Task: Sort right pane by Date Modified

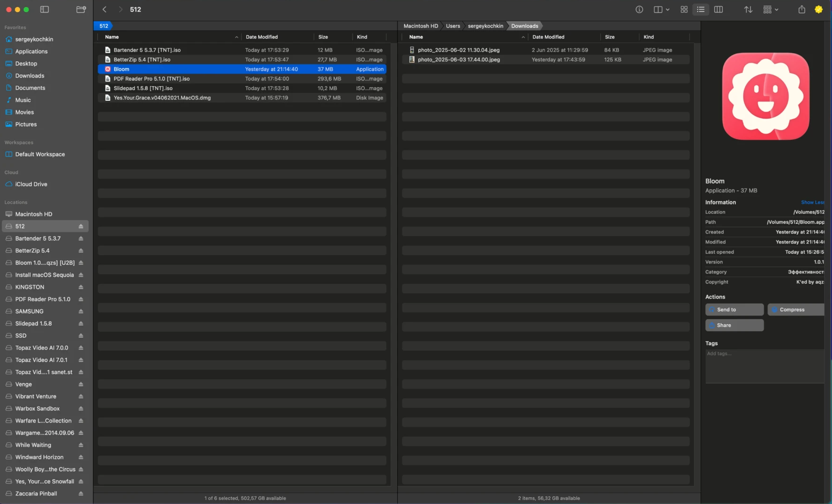Action: click(564, 37)
